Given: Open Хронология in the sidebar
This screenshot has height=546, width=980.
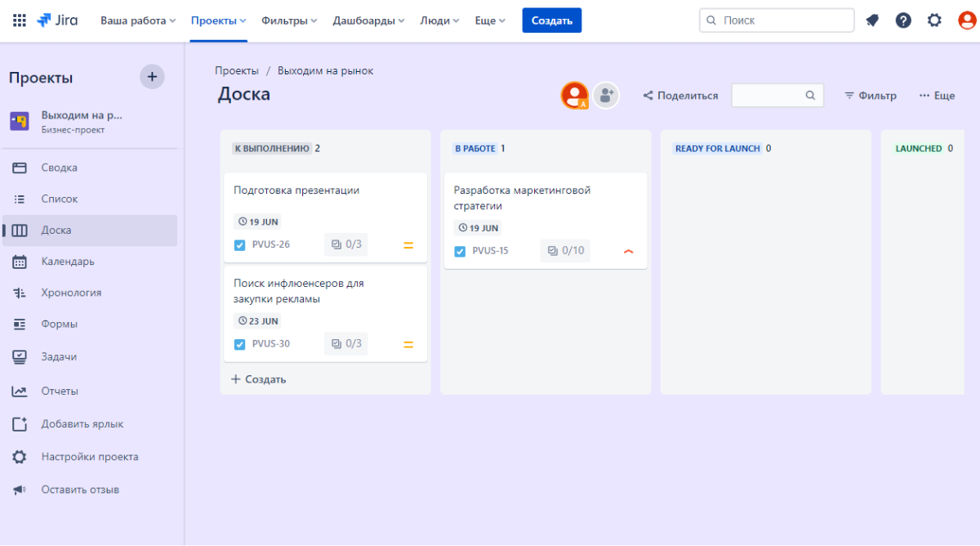Looking at the screenshot, I should [x=71, y=293].
